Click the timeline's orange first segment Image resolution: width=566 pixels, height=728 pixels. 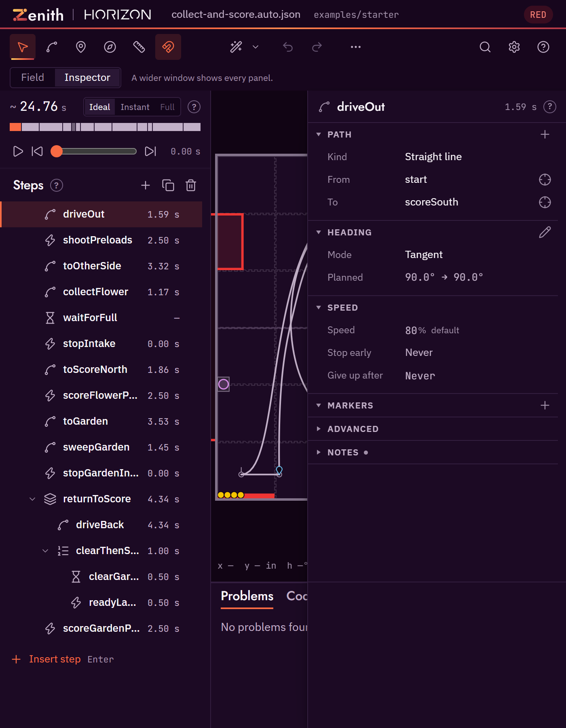click(x=15, y=127)
